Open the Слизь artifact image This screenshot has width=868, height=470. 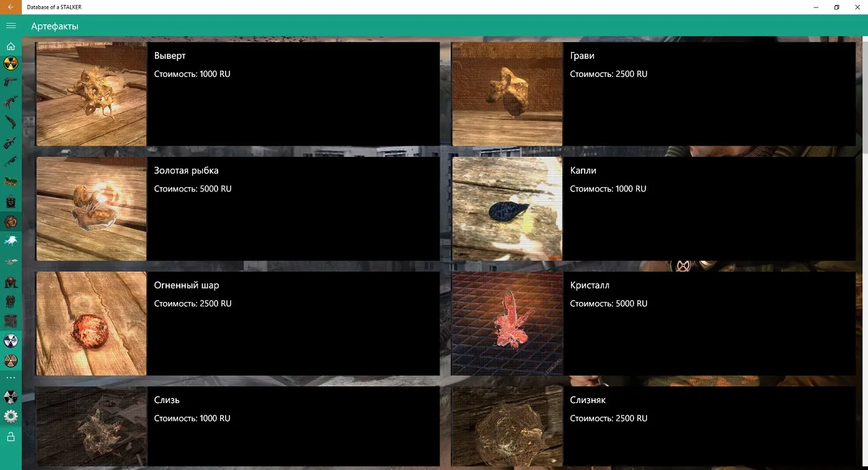click(92, 426)
